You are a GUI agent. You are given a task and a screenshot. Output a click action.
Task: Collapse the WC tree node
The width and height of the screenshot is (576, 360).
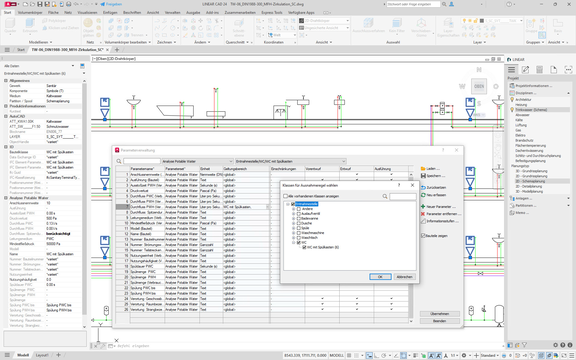click(294, 242)
